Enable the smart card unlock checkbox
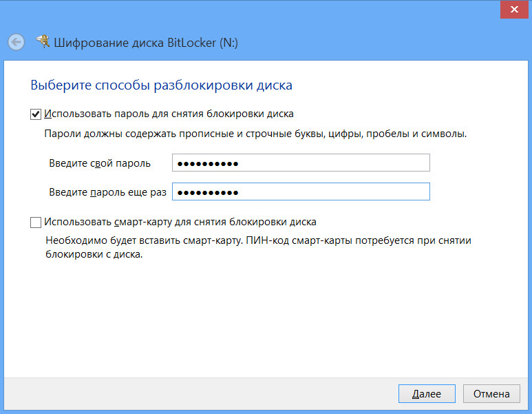Image resolution: width=532 pixels, height=414 pixels. point(36,222)
